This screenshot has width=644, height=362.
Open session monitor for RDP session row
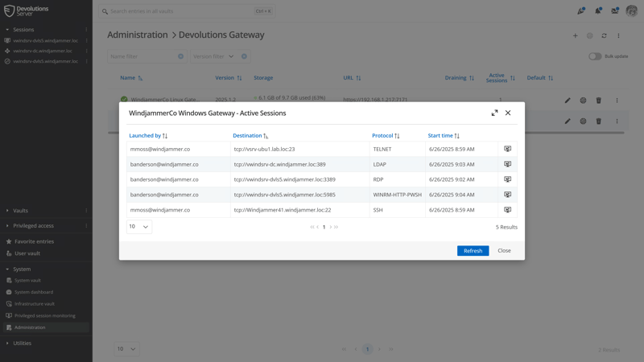508,179
